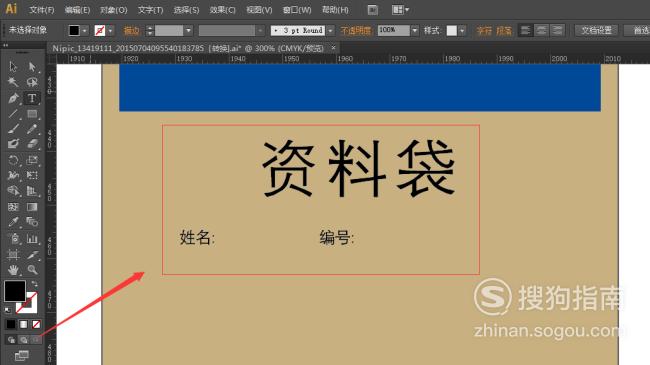This screenshot has height=365, width=650.
Task: Choose the Magic Wand tool
Action: click(13, 82)
